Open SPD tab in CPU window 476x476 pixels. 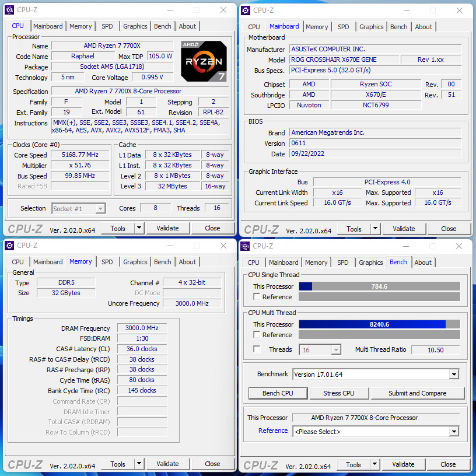point(107,26)
